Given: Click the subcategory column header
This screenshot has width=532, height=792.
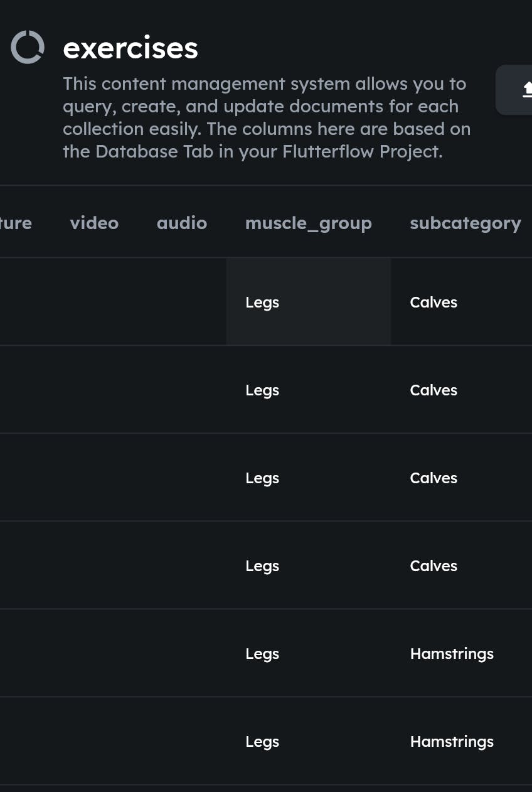Looking at the screenshot, I should (x=465, y=223).
